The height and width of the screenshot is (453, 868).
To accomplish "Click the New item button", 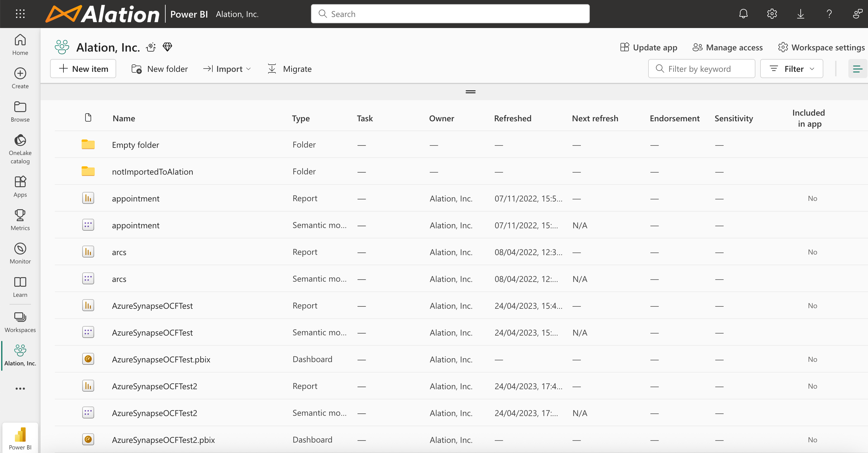I will click(83, 69).
